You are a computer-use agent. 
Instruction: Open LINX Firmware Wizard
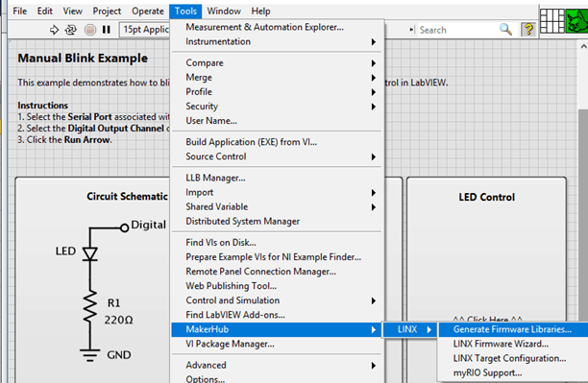click(x=513, y=344)
